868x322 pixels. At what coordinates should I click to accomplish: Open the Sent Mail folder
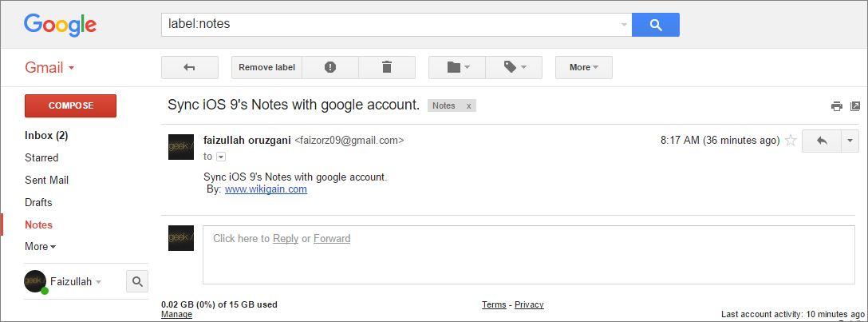(46, 180)
